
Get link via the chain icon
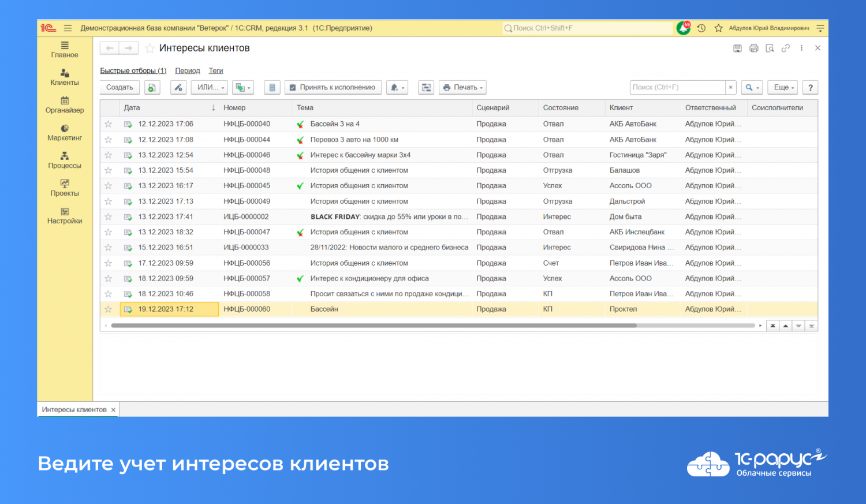(x=786, y=48)
